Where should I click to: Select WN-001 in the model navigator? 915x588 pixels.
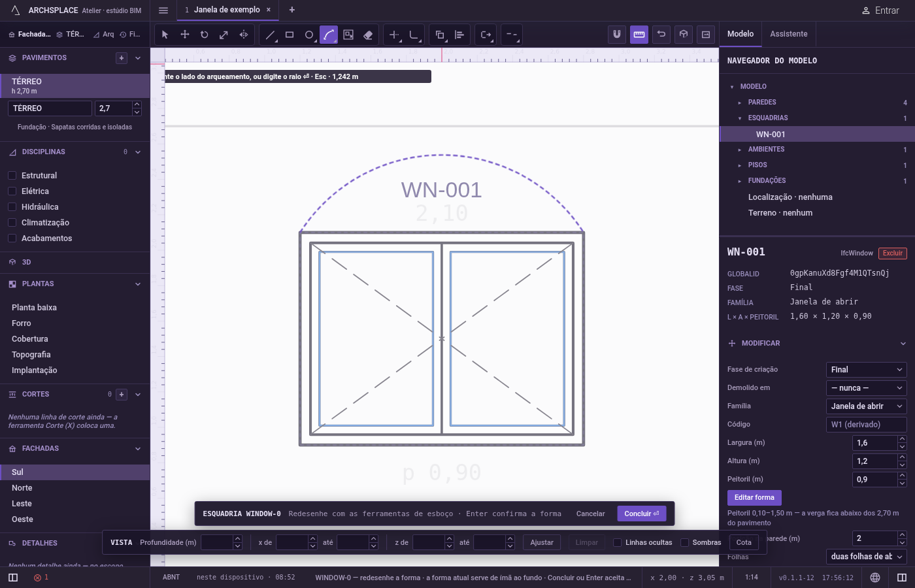pyautogui.click(x=817, y=134)
